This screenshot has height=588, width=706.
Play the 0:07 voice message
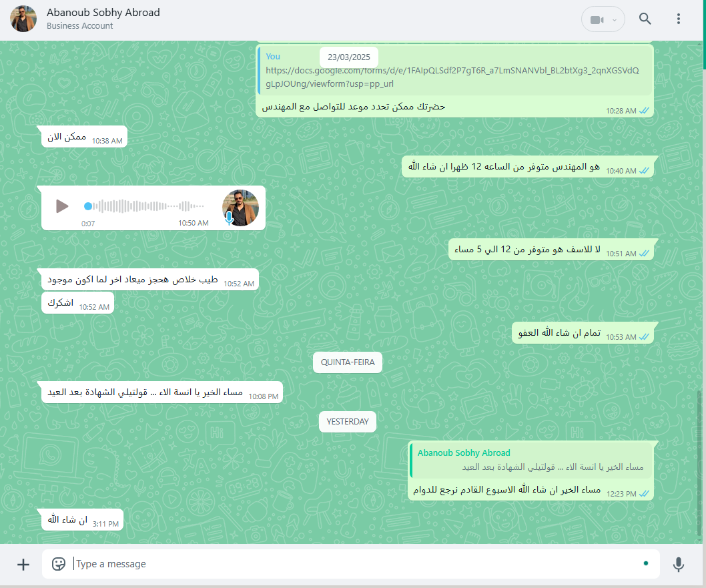tap(62, 206)
